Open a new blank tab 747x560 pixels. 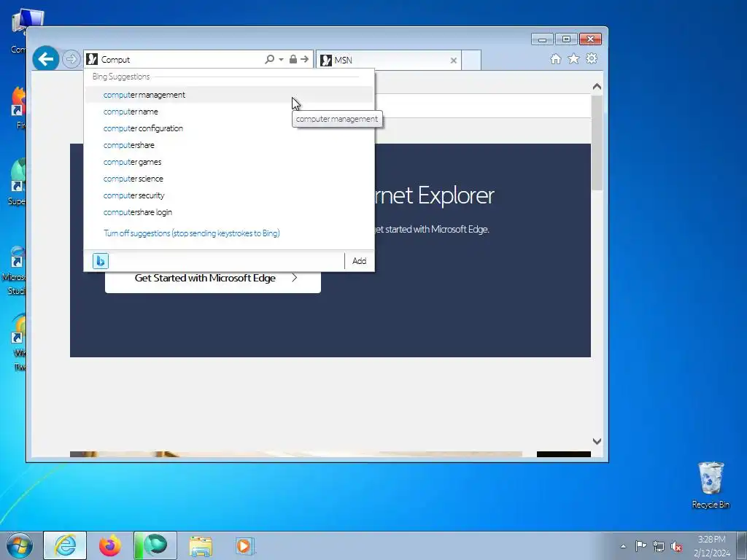pyautogui.click(x=471, y=61)
